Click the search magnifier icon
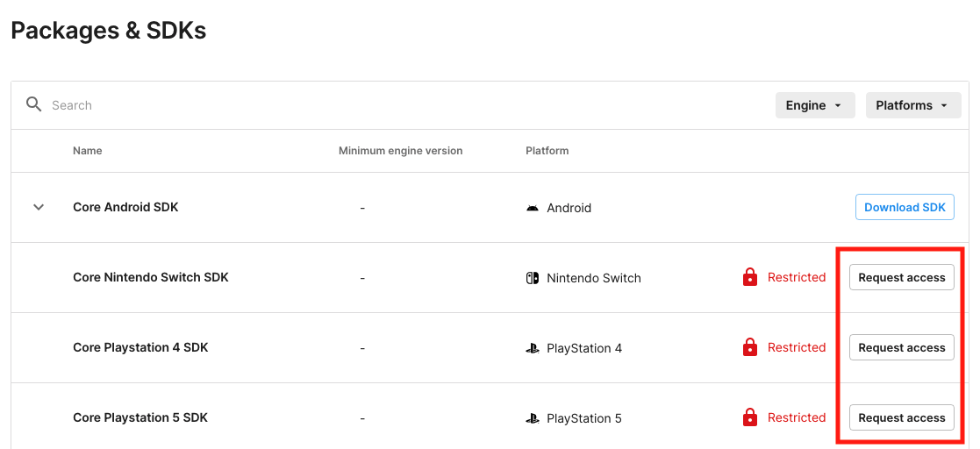The height and width of the screenshot is (449, 980). coord(33,104)
